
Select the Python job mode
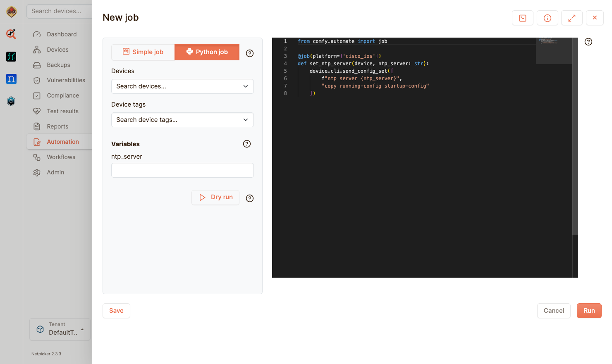click(207, 52)
